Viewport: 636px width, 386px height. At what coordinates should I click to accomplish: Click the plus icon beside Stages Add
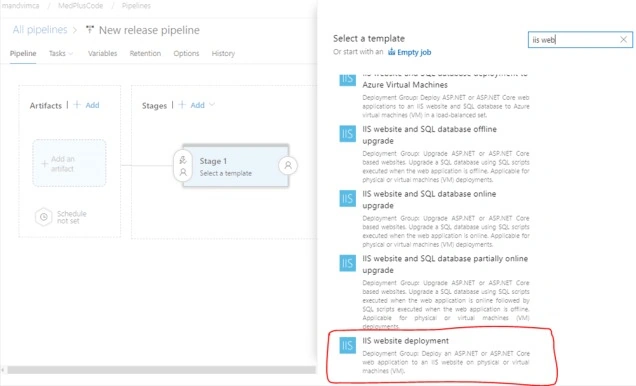(182, 105)
